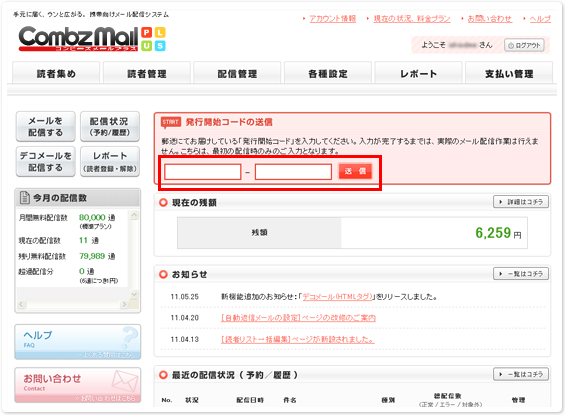Click the 80,000 monthly free count
This screenshot has width=565, height=415.
92,217
